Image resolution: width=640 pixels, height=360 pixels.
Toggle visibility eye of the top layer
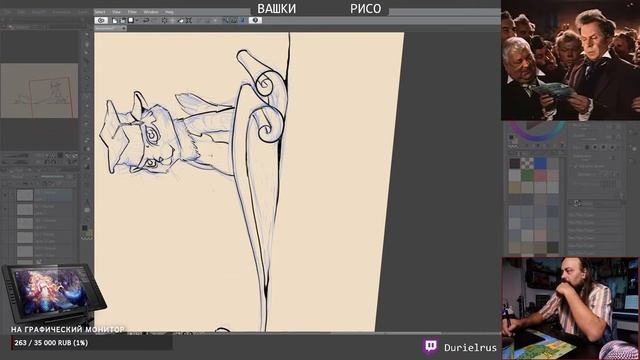coord(5,196)
